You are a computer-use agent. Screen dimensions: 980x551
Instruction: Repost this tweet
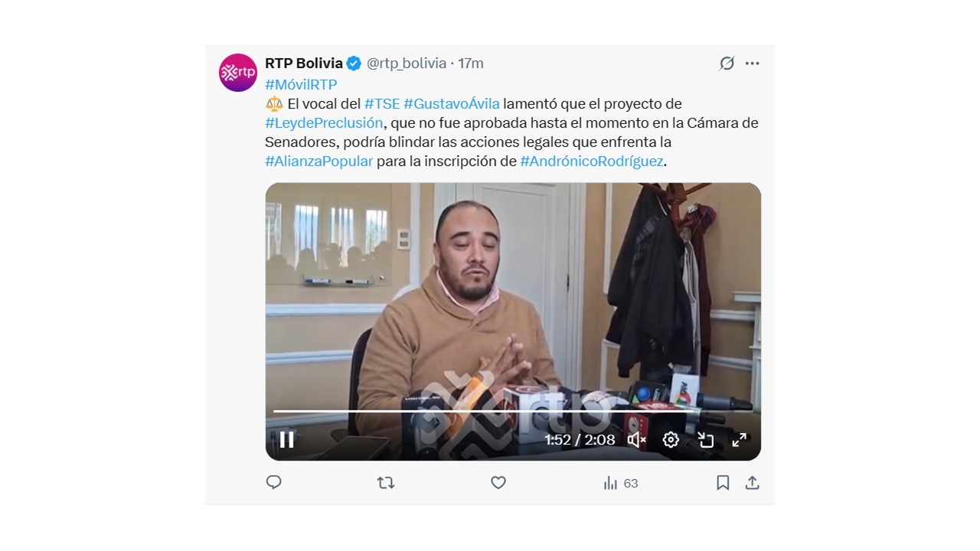click(x=386, y=483)
